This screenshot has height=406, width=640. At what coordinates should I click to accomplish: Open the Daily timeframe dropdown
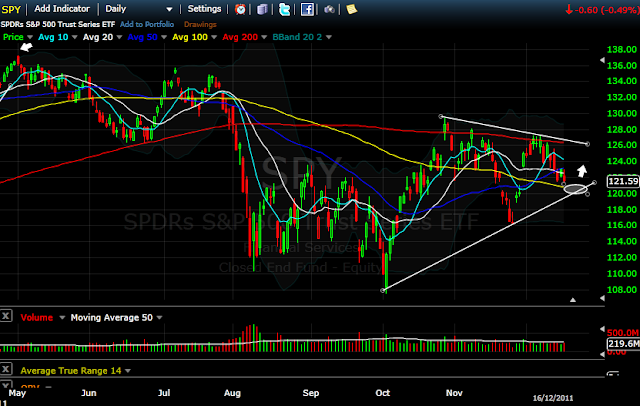click(169, 9)
